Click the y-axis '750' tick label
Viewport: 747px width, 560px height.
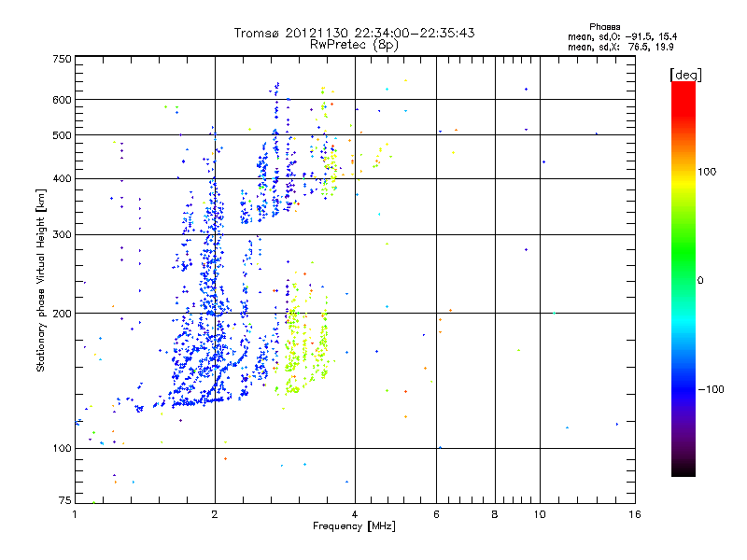[62, 59]
